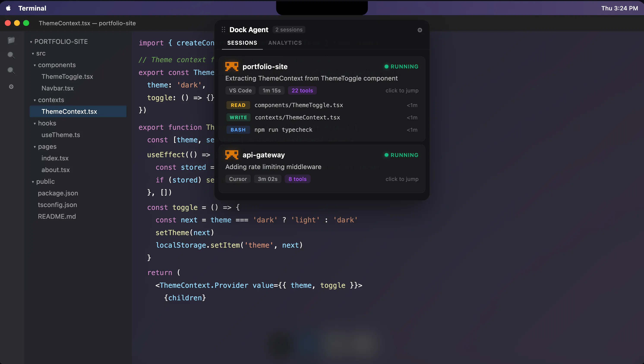Open the settings gear in the editor sidebar
This screenshot has width=644, height=364.
point(11,87)
